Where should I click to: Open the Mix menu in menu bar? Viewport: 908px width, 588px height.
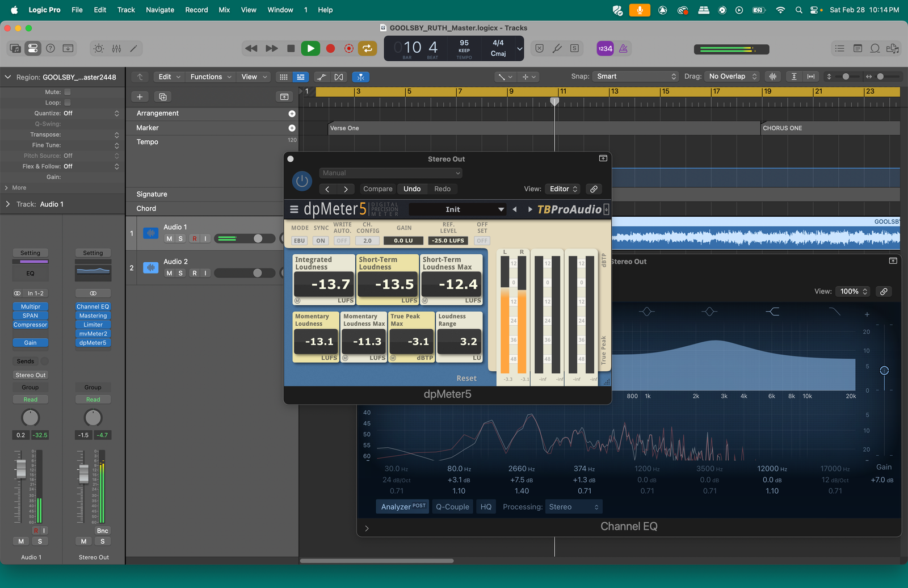[x=224, y=10]
